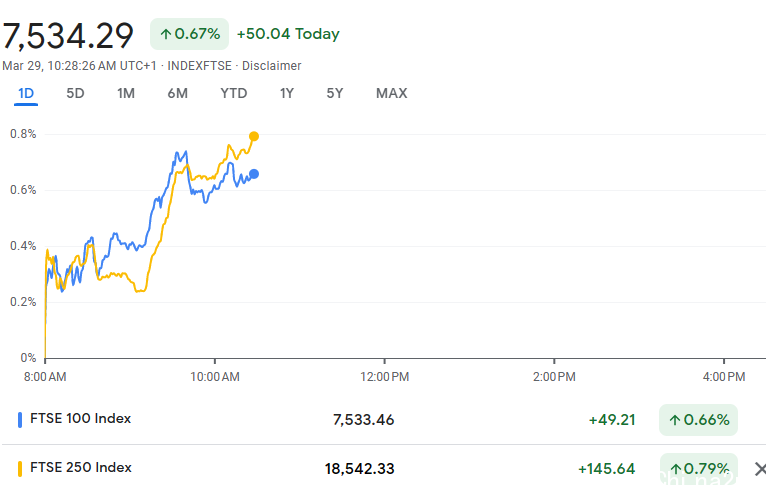Click the yellow endpoint dot on the chart
766x493 pixels.
click(254, 136)
